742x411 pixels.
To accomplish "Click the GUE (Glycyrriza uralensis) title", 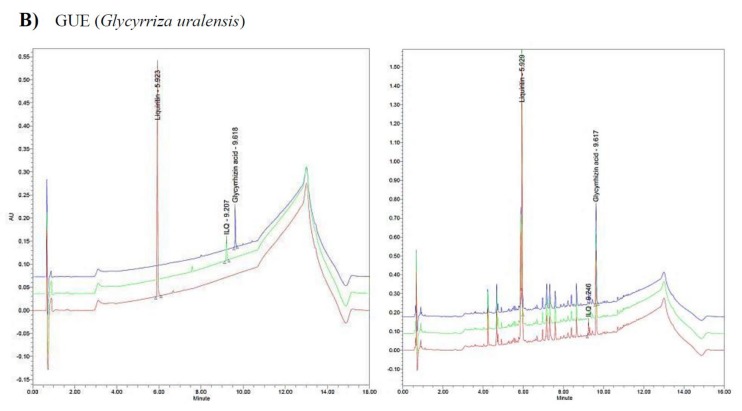I will pos(150,21).
